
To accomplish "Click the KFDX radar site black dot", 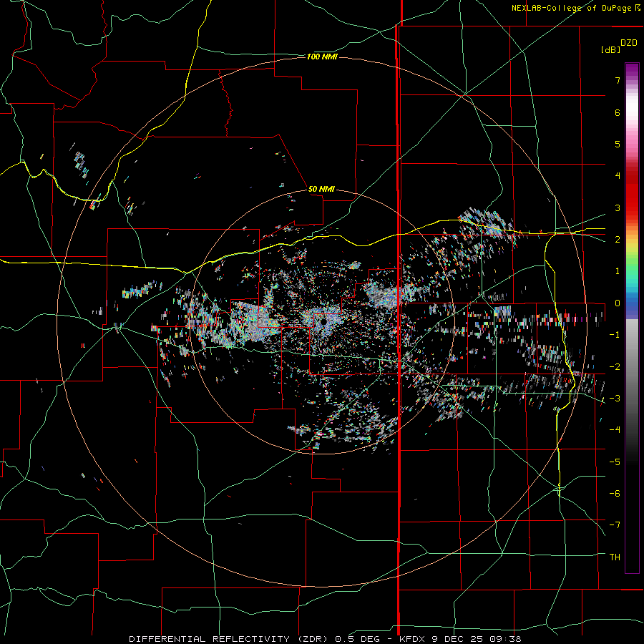I will tap(323, 322).
